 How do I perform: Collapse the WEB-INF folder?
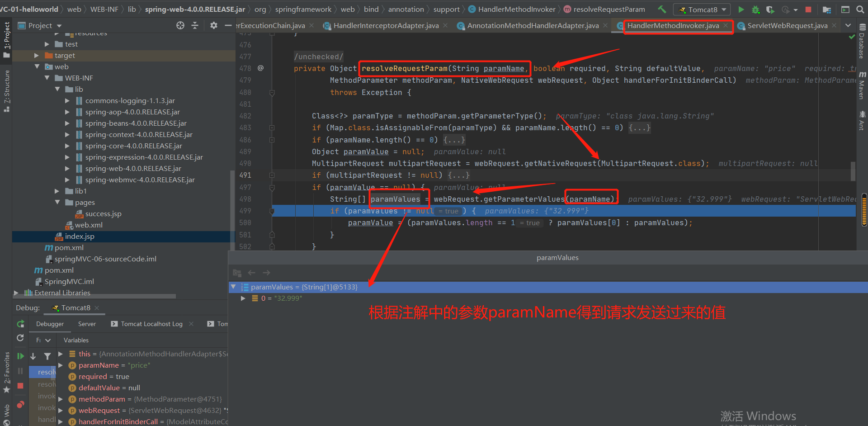[x=47, y=78]
